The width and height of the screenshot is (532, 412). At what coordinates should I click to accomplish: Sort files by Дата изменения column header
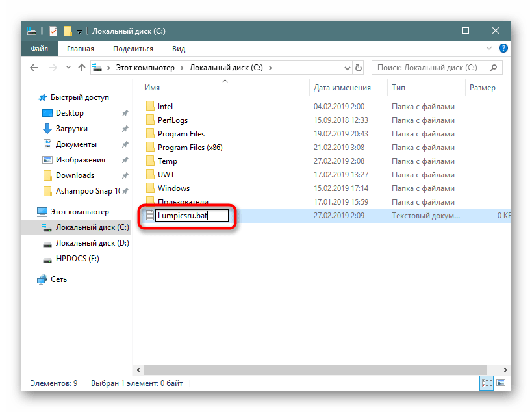coord(342,88)
